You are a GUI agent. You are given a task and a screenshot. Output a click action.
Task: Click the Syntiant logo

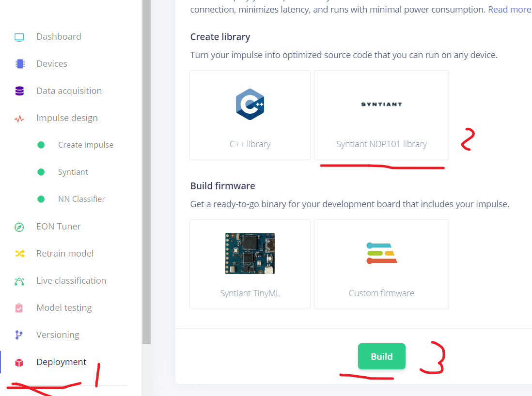[x=382, y=105]
